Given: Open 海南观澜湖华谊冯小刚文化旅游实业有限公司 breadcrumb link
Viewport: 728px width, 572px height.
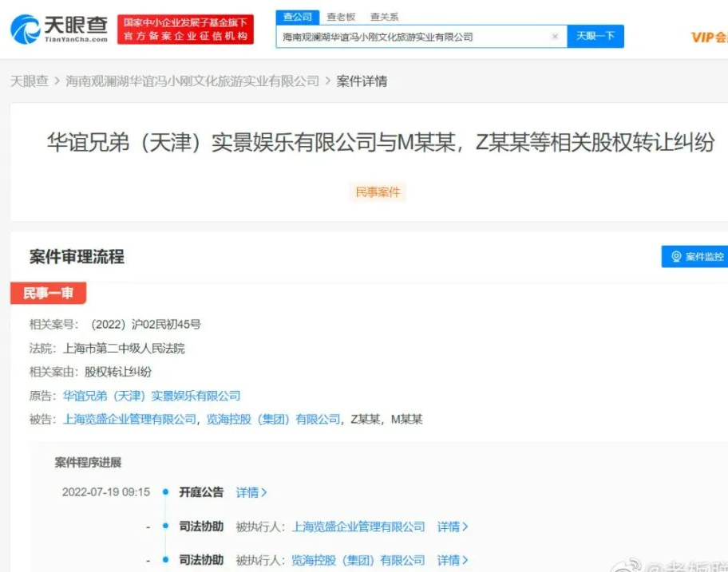Looking at the screenshot, I should click(x=192, y=81).
